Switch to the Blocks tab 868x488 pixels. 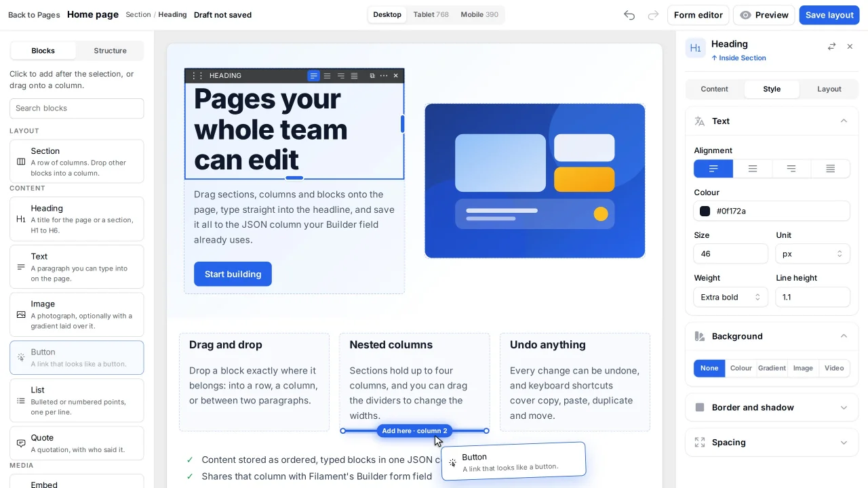coord(43,51)
